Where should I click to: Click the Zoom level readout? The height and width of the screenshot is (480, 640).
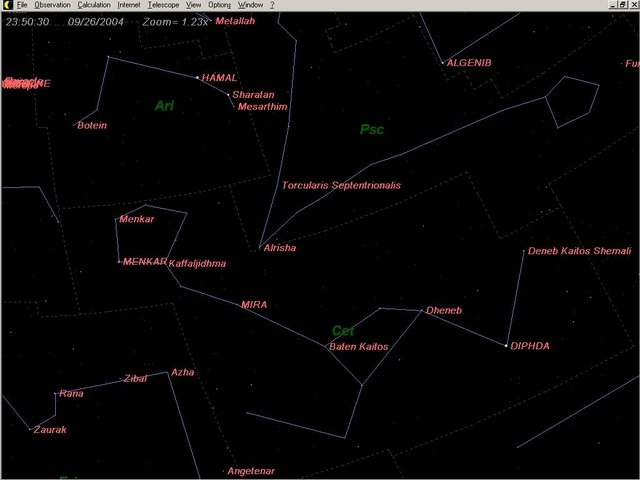[147, 20]
